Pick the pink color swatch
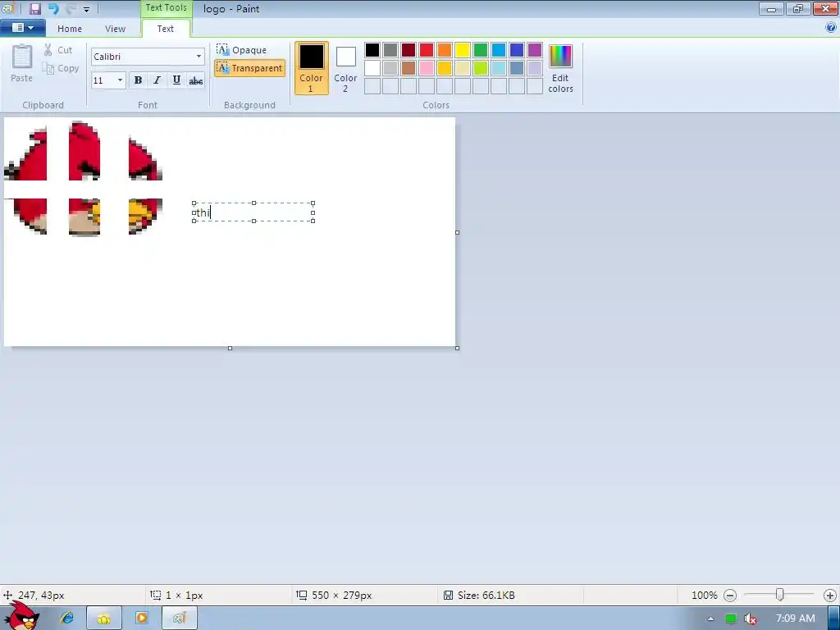Screen dimensions: 840x630 tap(427, 68)
